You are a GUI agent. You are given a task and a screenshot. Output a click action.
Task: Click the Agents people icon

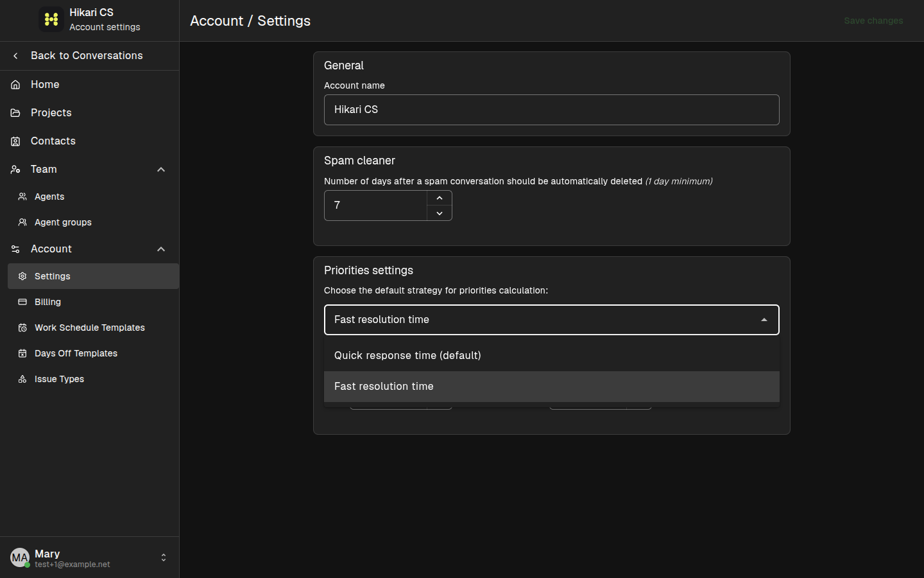(x=22, y=197)
